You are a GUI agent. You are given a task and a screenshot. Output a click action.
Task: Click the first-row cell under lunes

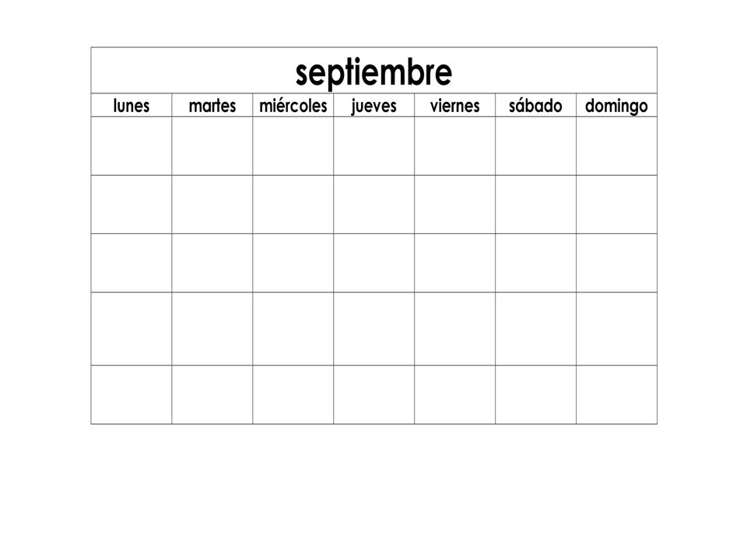[132, 146]
